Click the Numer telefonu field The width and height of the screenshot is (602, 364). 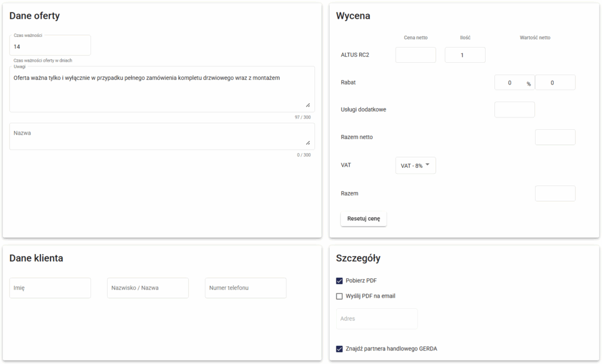tap(245, 288)
